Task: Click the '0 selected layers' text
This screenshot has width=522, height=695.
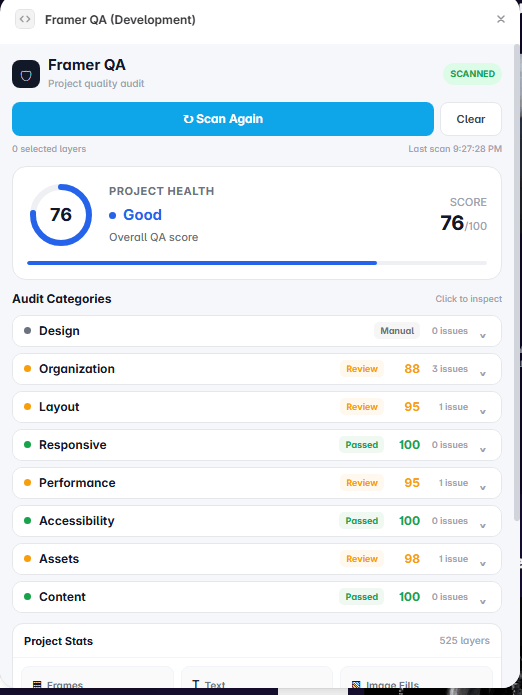Action: (x=49, y=149)
